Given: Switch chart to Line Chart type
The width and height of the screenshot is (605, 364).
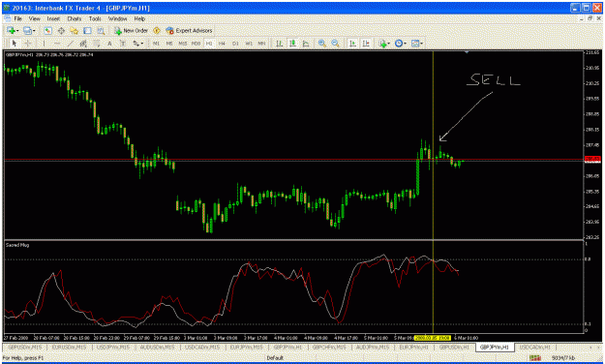Looking at the screenshot, I should 306,44.
